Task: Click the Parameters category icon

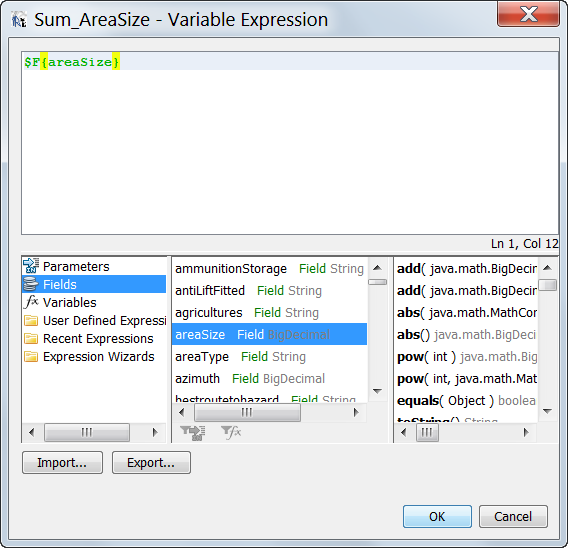Action: [31, 266]
